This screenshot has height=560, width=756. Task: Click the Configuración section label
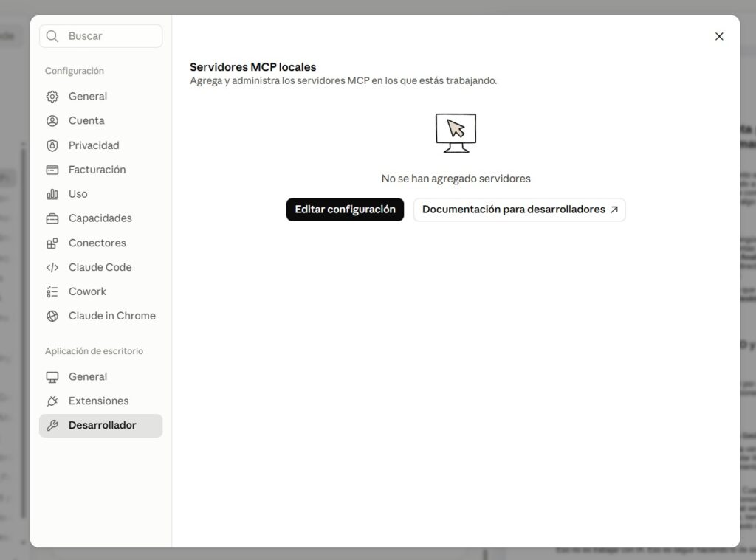click(x=75, y=71)
